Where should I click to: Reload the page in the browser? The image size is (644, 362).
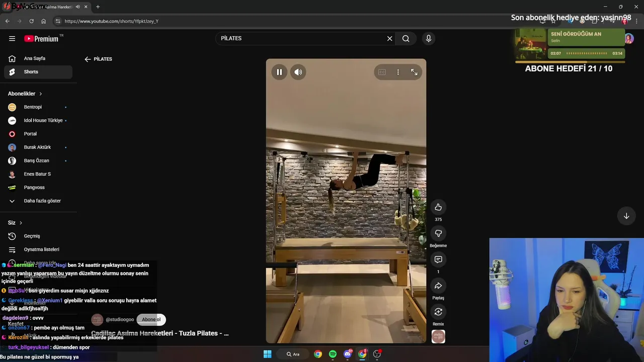pyautogui.click(x=31, y=21)
